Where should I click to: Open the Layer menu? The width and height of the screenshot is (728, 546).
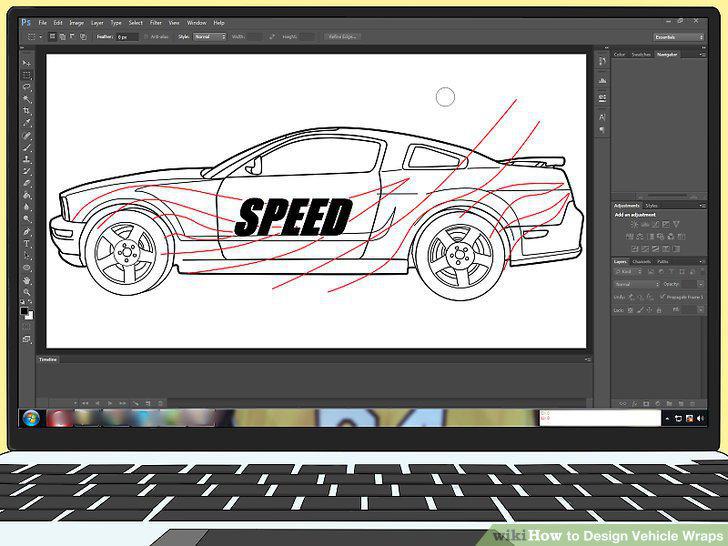[x=97, y=22]
